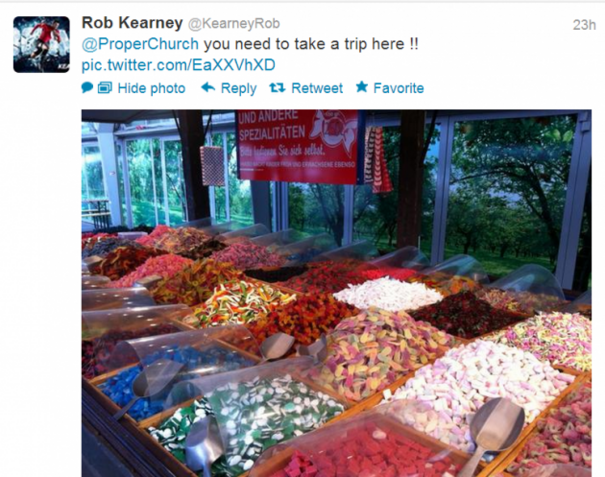This screenshot has width=605, height=477.
Task: Click the retweet arrows icon
Action: pos(277,88)
